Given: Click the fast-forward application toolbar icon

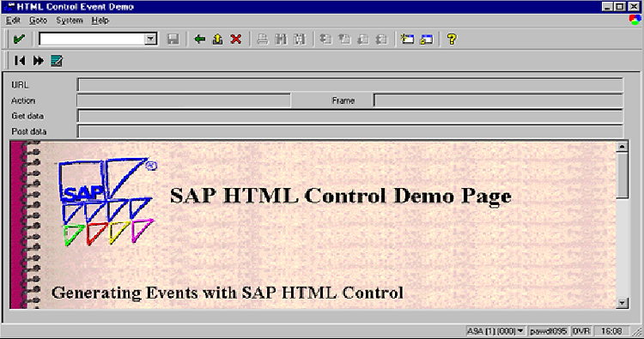Looking at the screenshot, I should point(38,61).
